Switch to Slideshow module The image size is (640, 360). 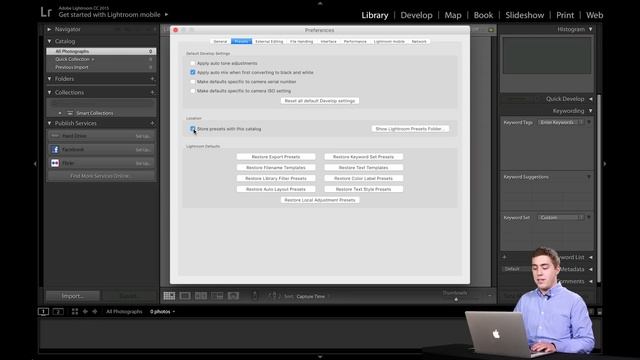pos(524,15)
